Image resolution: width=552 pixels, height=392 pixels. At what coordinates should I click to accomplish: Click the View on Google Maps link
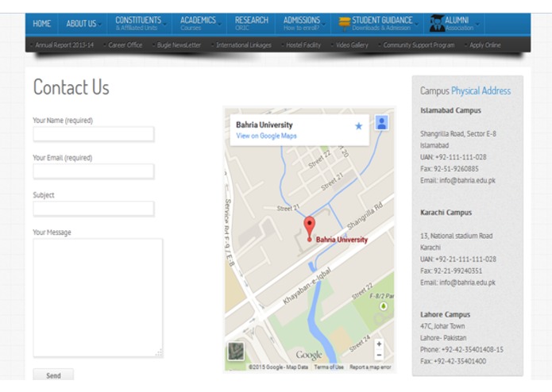click(267, 136)
